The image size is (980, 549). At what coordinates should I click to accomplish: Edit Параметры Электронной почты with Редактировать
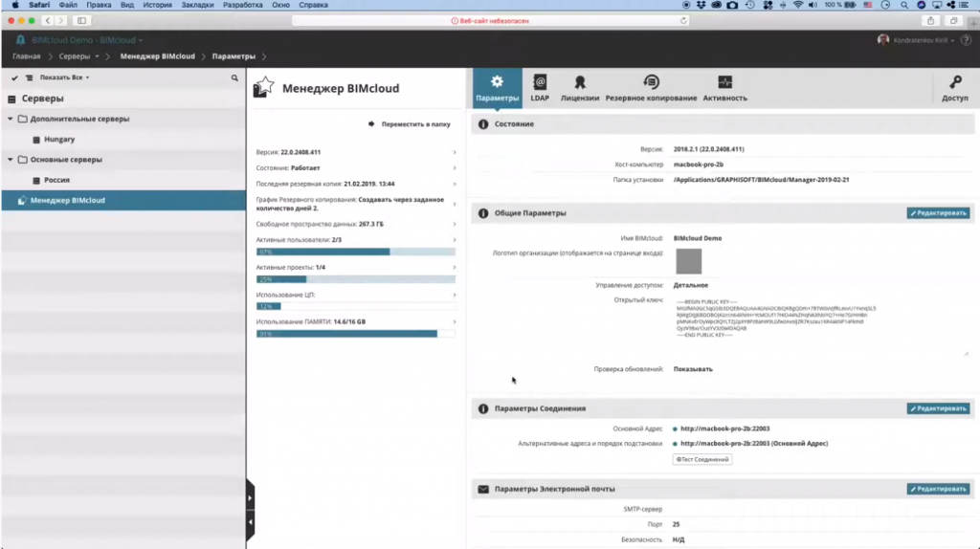[938, 489]
